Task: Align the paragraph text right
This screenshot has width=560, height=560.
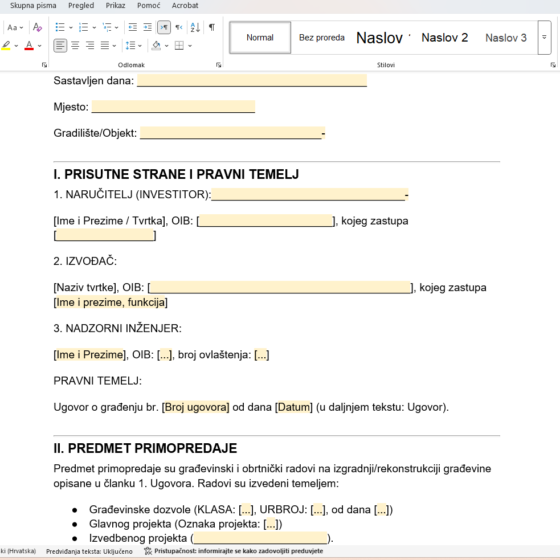Action: (90, 45)
